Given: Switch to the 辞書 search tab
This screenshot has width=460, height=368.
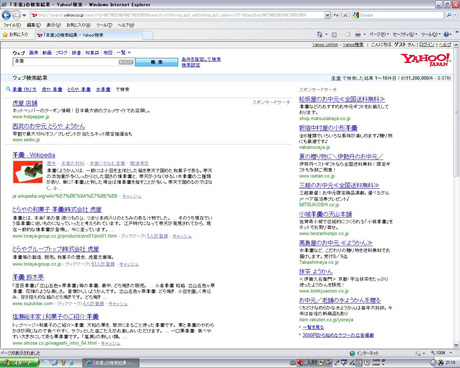Looking at the screenshot, I should [76, 53].
